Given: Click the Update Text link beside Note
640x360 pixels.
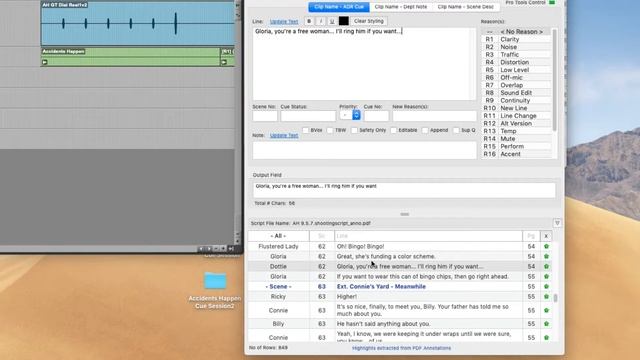Looking at the screenshot, I should coord(284,135).
